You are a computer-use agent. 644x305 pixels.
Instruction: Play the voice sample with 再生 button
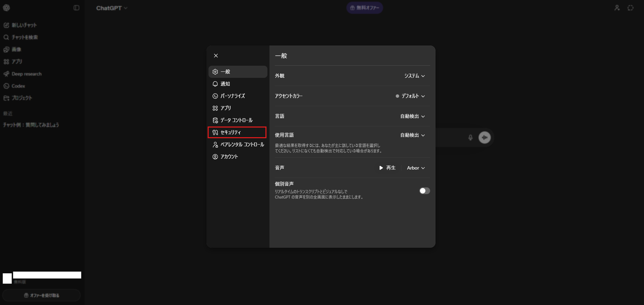pyautogui.click(x=387, y=168)
